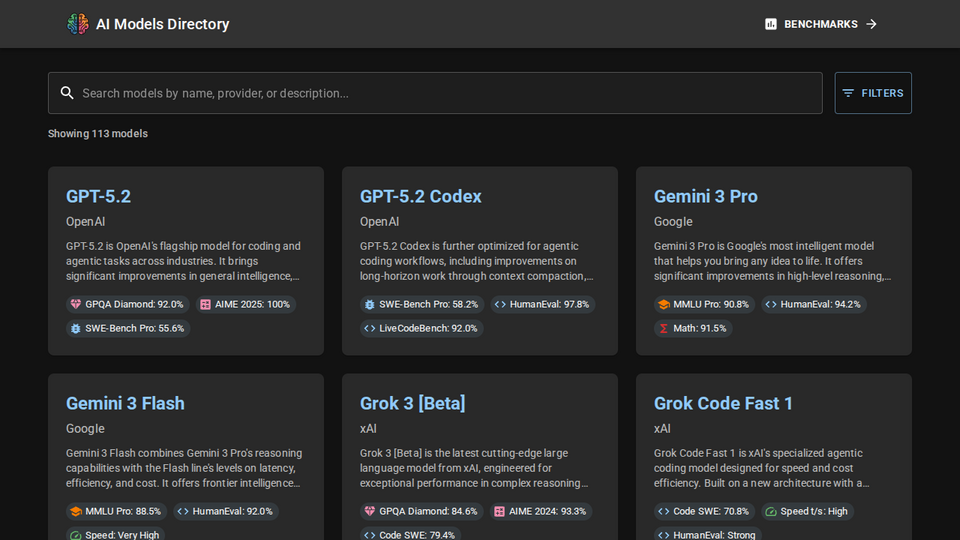
Task: Click calculator icon on AIME 2024 chip
Action: click(x=500, y=511)
